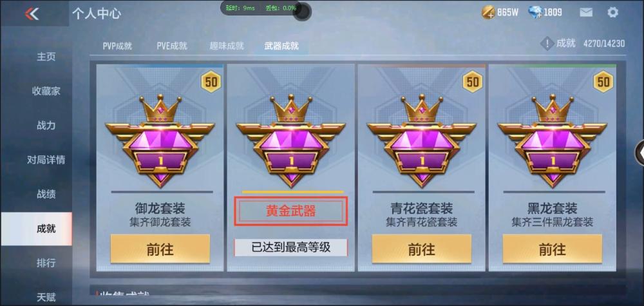Switch to the PVE成就 tab
644x306 pixels.
point(172,46)
